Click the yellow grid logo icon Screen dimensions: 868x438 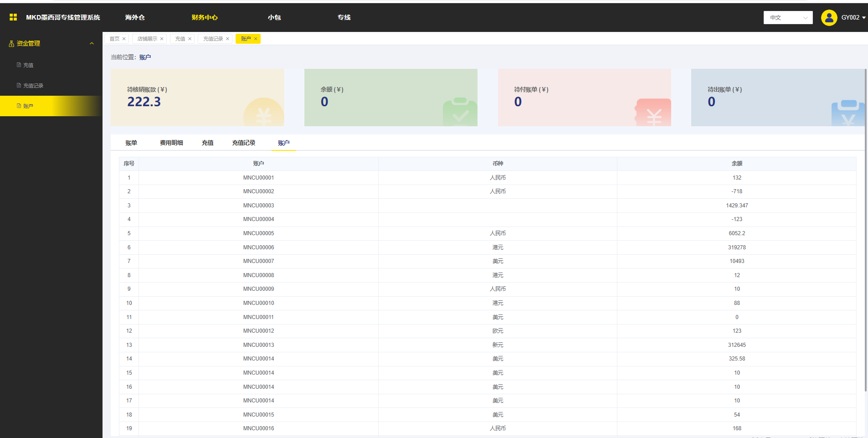(13, 17)
